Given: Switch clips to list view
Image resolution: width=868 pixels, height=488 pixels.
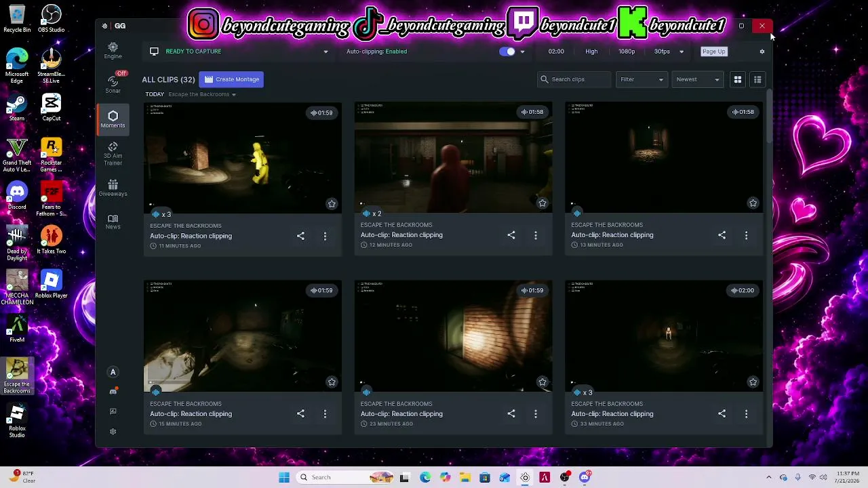Looking at the screenshot, I should pyautogui.click(x=757, y=79).
